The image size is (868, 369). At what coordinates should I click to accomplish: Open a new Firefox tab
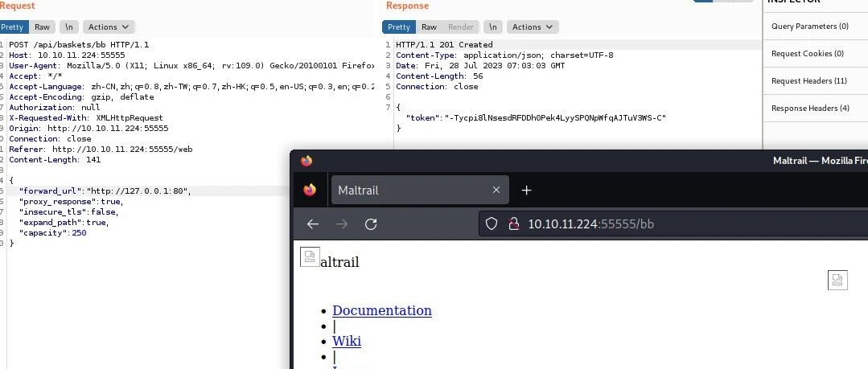pyautogui.click(x=526, y=190)
